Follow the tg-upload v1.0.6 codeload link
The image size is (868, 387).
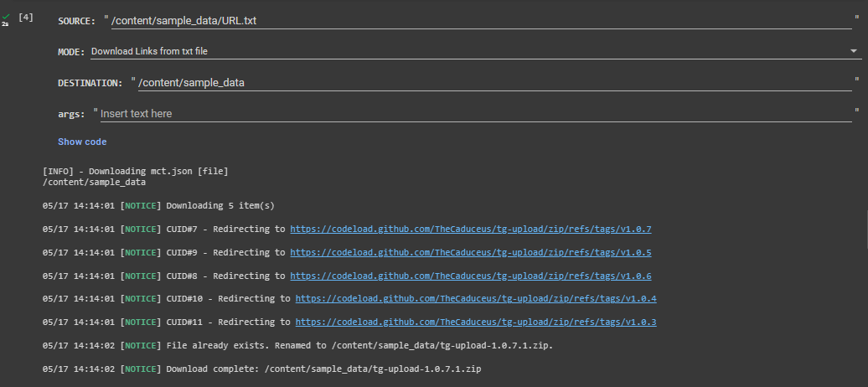click(470, 276)
